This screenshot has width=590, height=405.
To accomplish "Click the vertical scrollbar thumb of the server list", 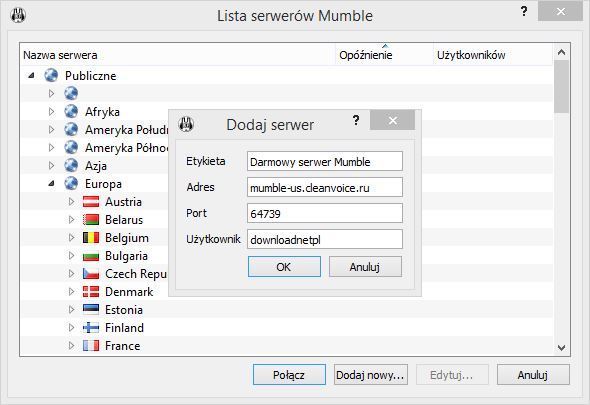I will (561, 87).
